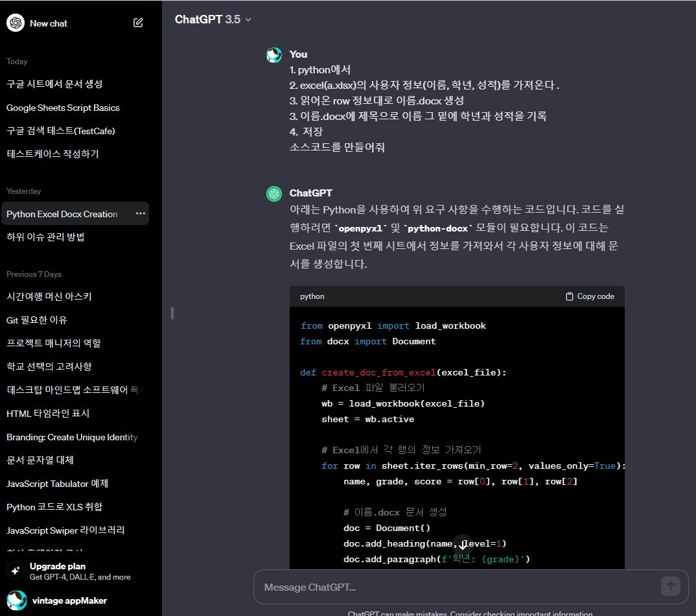Open options menu for Python Excel Docx Creation
This screenshot has height=616, width=696.
(x=140, y=213)
